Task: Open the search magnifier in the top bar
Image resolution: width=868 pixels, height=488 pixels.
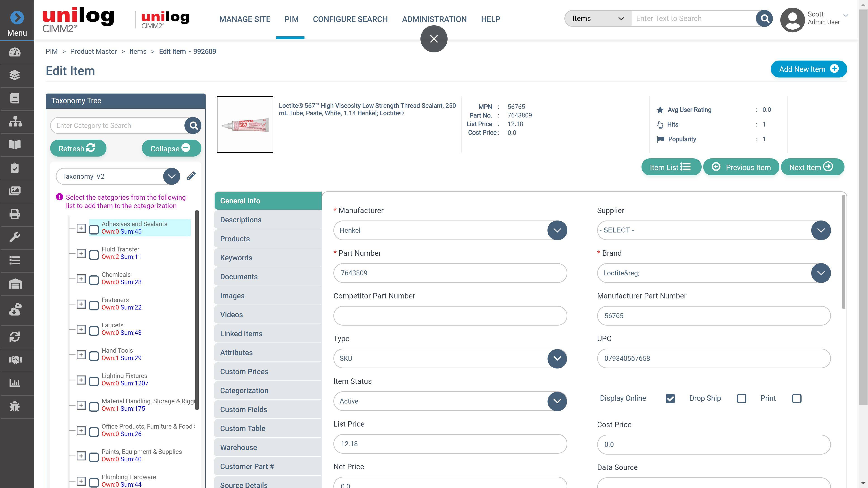Action: click(764, 19)
